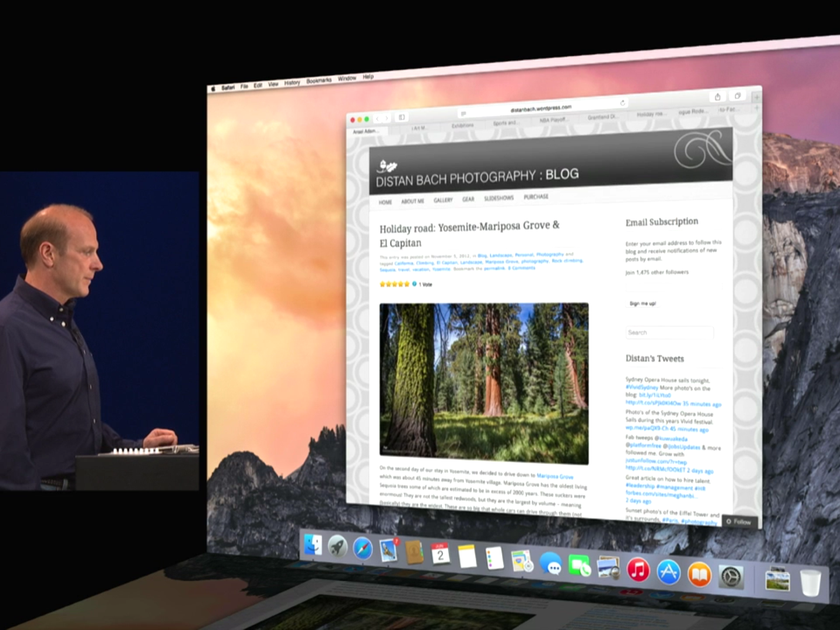Click the sequoia forest photo
This screenshot has height=630, width=840.
point(484,383)
